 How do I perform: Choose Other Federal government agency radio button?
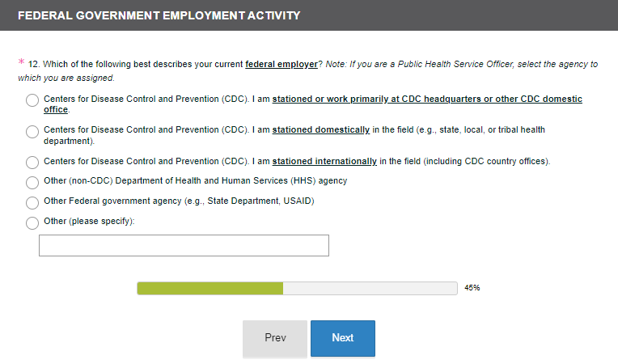32,202
